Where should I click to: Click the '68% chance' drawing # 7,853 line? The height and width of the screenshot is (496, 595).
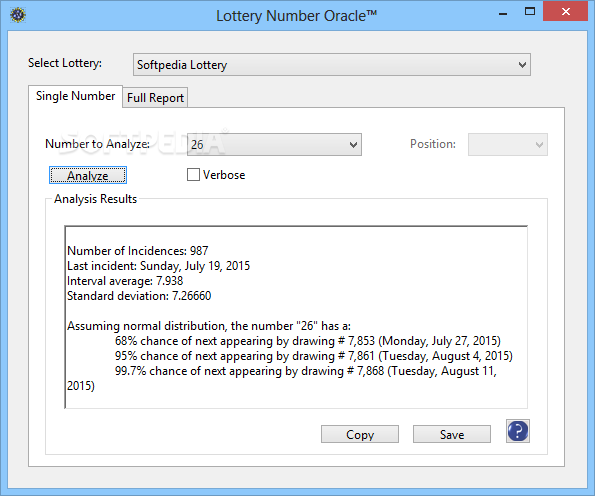(x=308, y=341)
